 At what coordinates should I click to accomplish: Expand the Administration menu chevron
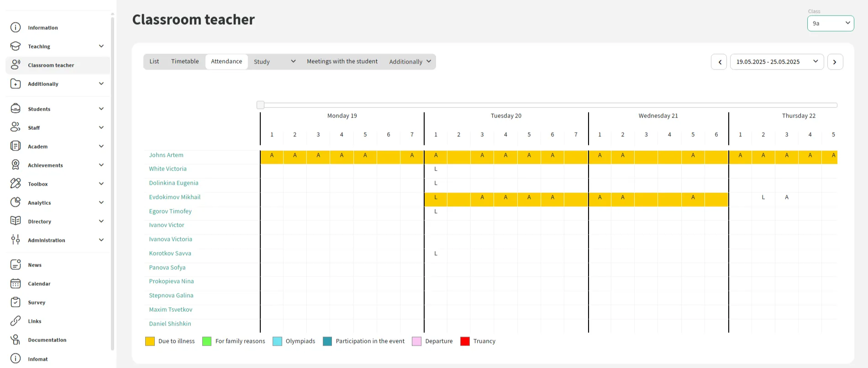[x=101, y=240]
